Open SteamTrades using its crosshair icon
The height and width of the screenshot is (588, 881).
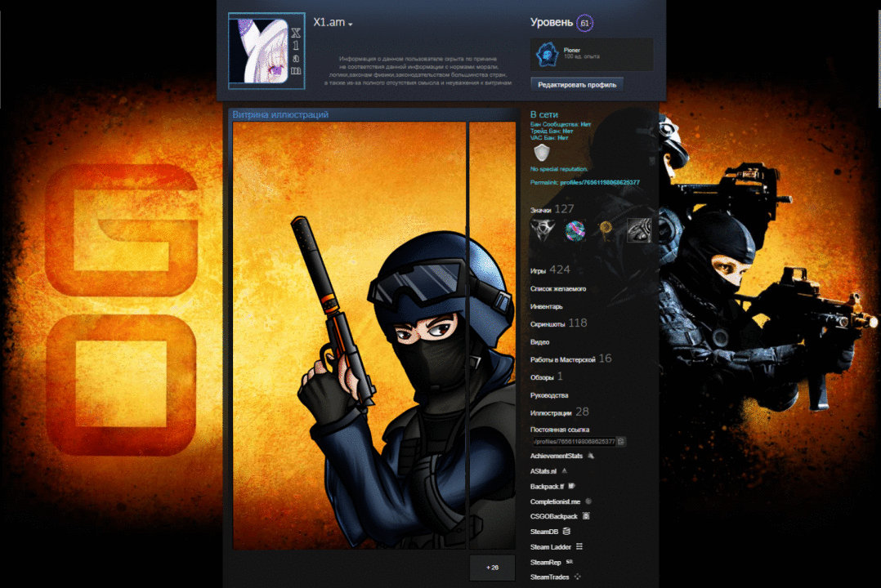(576, 577)
